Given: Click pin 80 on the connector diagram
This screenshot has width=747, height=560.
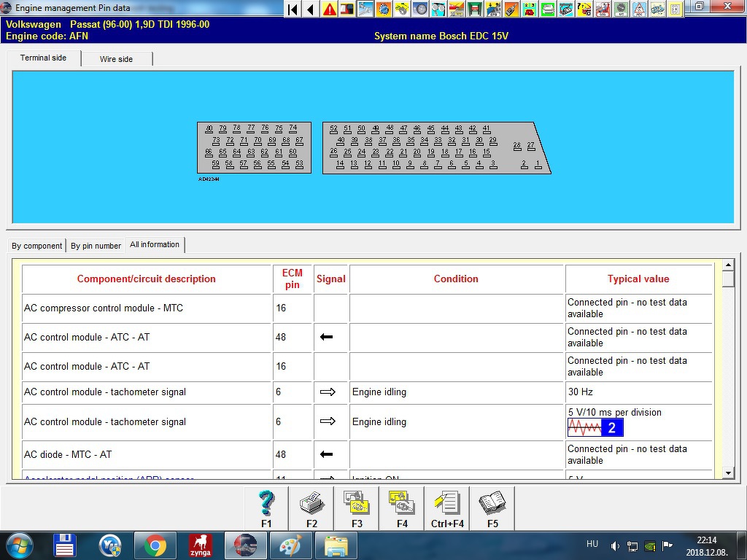Looking at the screenshot, I should pos(209,128).
